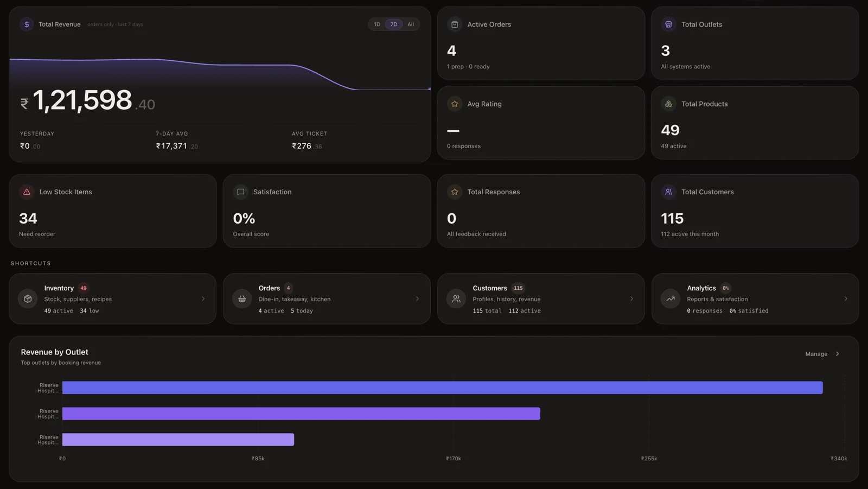Select the 7D revenue range

tap(394, 24)
